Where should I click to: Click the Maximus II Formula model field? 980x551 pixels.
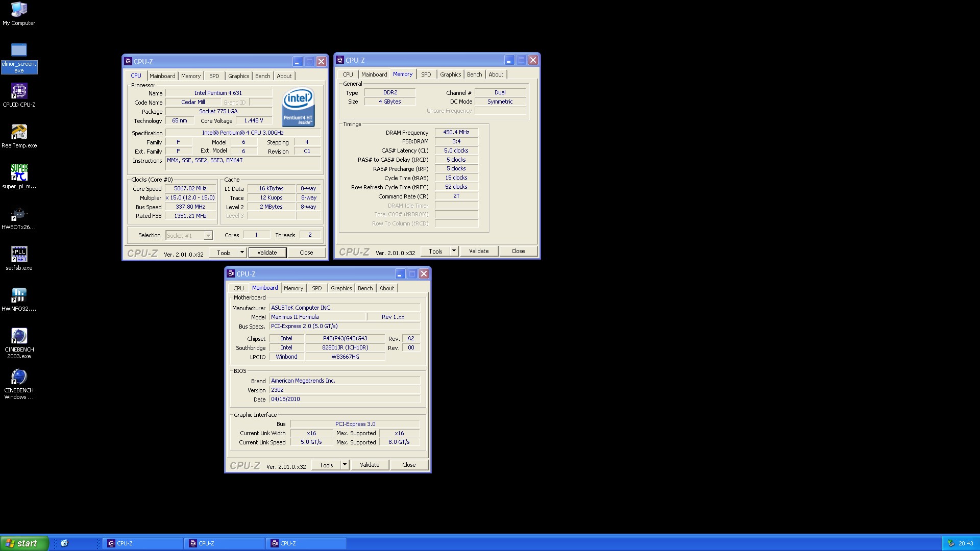[317, 317]
